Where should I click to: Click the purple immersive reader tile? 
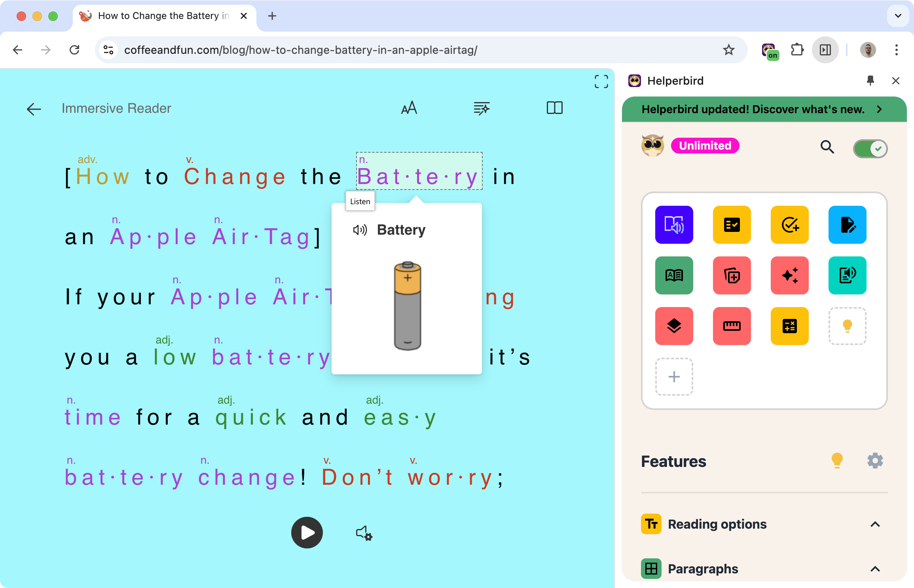pyautogui.click(x=674, y=225)
